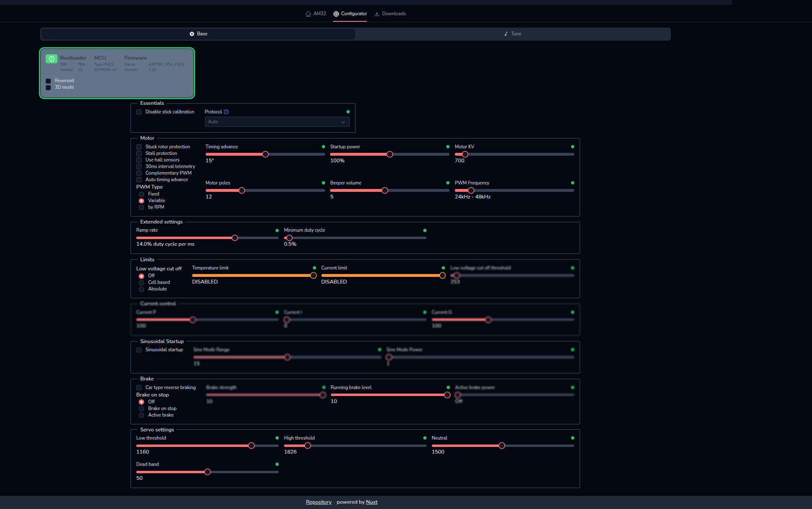Screen dimensions: 812x509
Task: Click the green ESC 1 badge
Action: 51,59
